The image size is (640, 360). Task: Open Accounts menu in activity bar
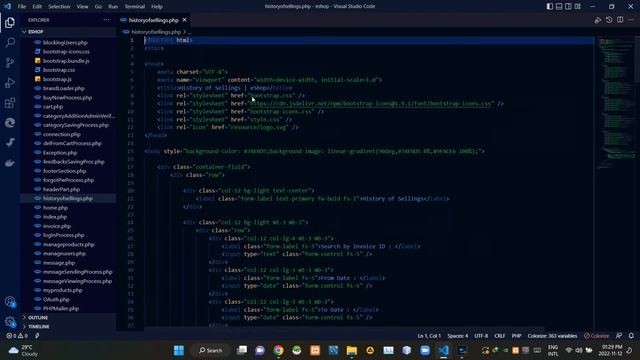10,302
